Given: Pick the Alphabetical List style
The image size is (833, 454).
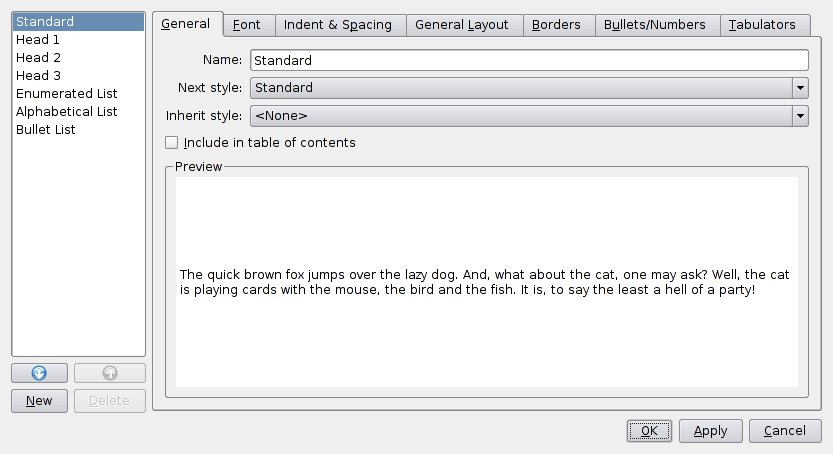Looking at the screenshot, I should tap(67, 112).
